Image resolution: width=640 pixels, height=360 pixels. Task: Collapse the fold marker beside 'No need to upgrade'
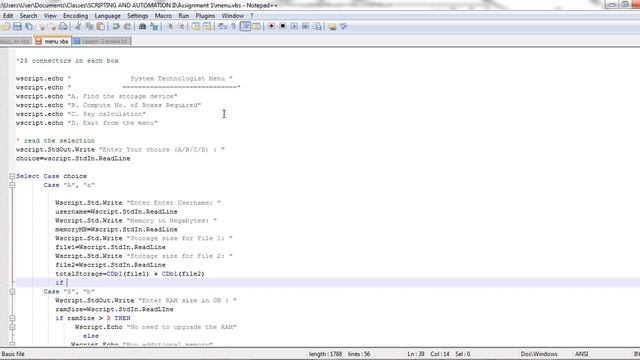click(x=12, y=327)
